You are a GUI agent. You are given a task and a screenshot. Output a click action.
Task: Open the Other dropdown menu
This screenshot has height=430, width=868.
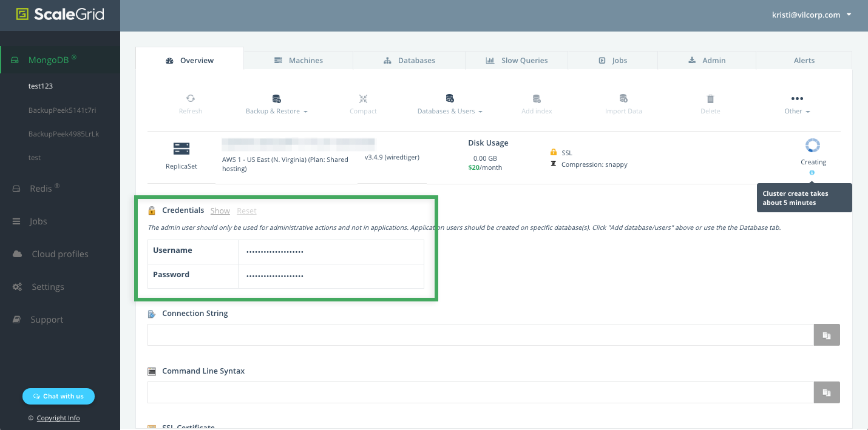(797, 111)
